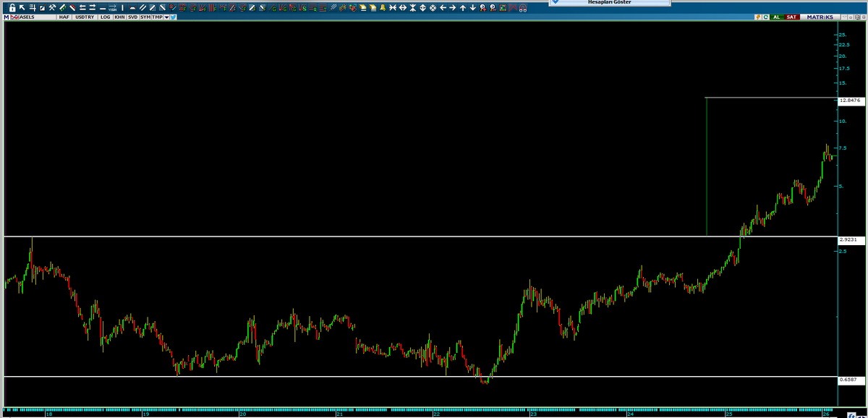Click the green AL buy button
868x418 pixels.
click(778, 17)
